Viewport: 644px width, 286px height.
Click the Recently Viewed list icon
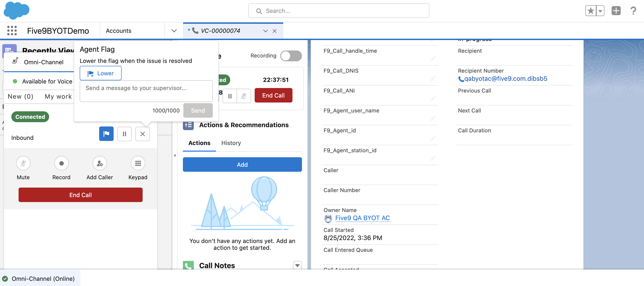(10, 51)
